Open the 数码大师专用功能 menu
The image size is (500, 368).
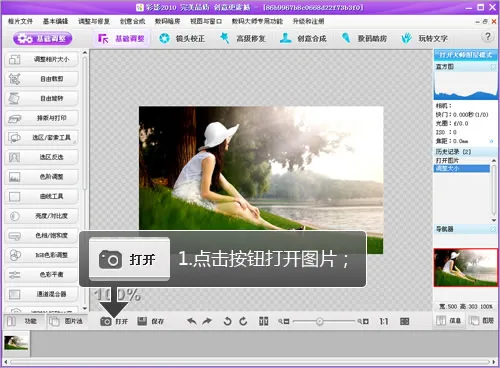[257, 21]
